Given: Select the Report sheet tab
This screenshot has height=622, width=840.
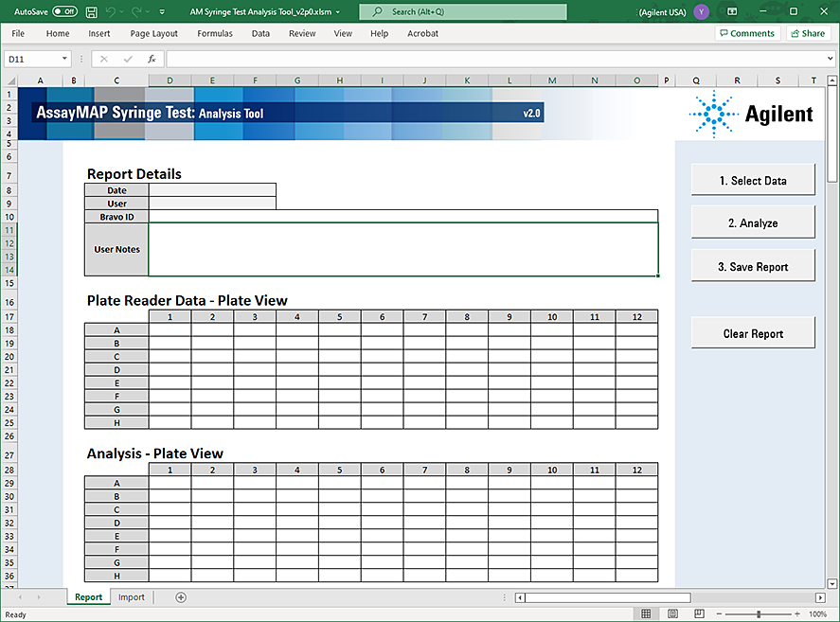Looking at the screenshot, I should [88, 596].
